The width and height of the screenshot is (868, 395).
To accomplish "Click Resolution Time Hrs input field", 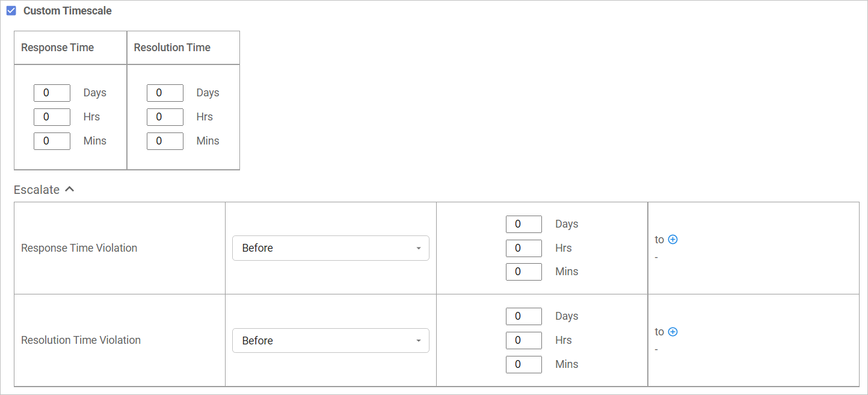I will coord(165,117).
